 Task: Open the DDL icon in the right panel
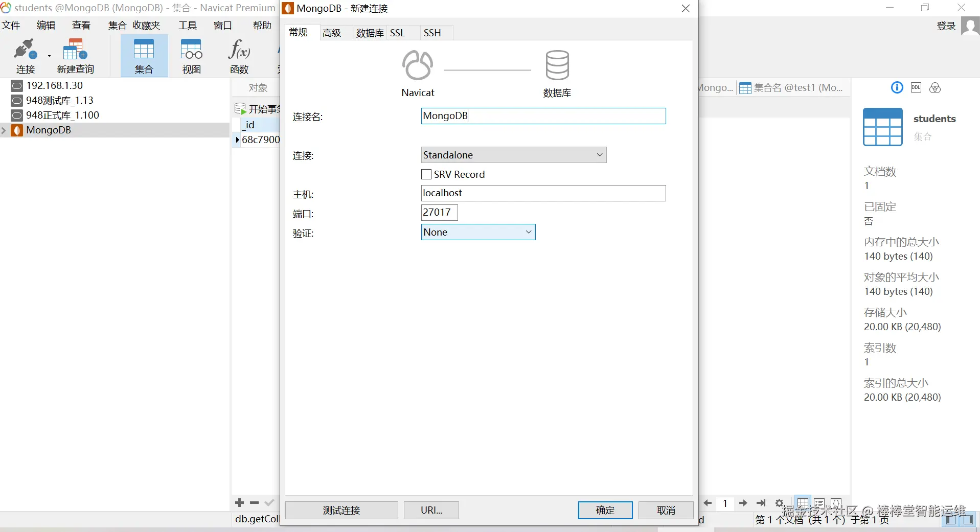click(916, 87)
